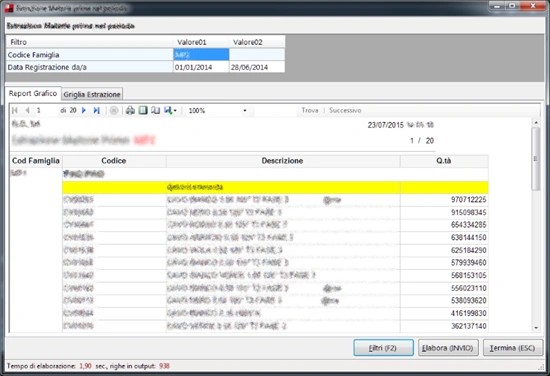
Task: Click the Elabora (INVIO) button
Action: (448, 348)
